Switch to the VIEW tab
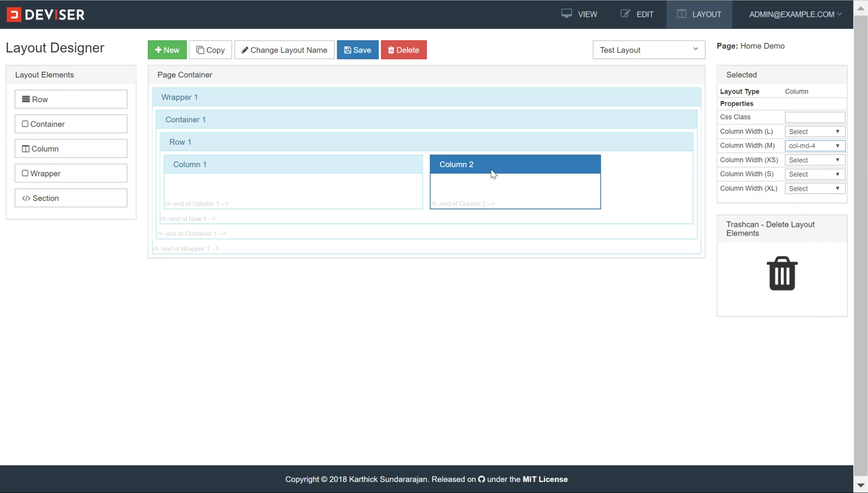This screenshot has height=493, width=868. pyautogui.click(x=579, y=14)
